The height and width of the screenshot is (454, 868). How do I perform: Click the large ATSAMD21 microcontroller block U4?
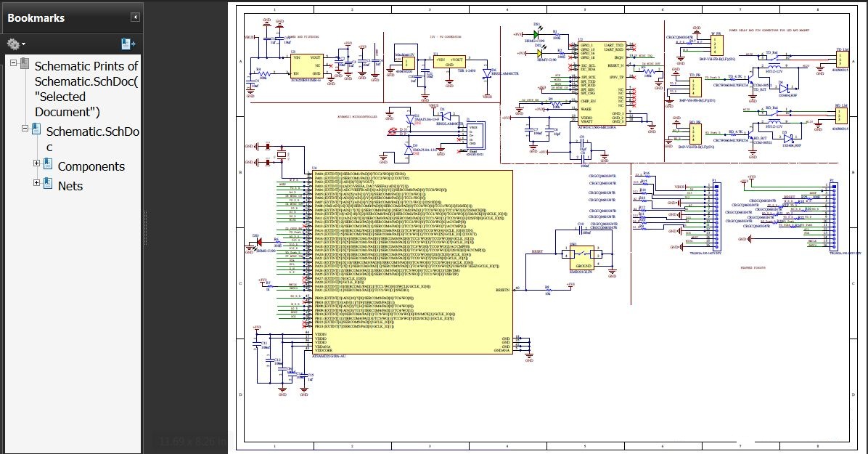(x=412, y=262)
